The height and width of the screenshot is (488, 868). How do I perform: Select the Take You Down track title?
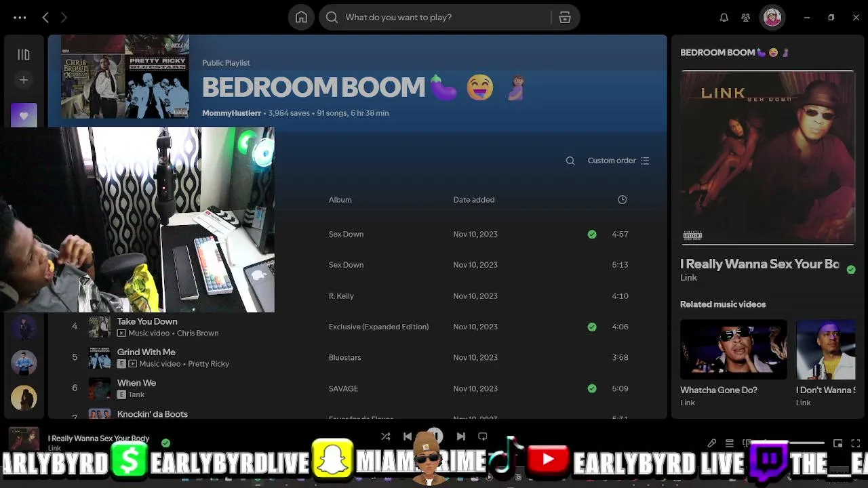147,322
